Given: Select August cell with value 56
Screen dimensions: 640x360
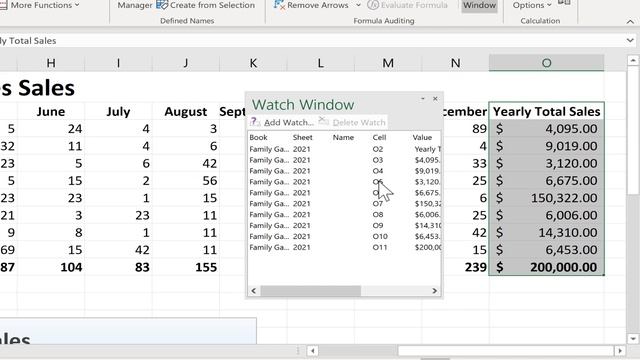Looking at the screenshot, I should [186, 181].
